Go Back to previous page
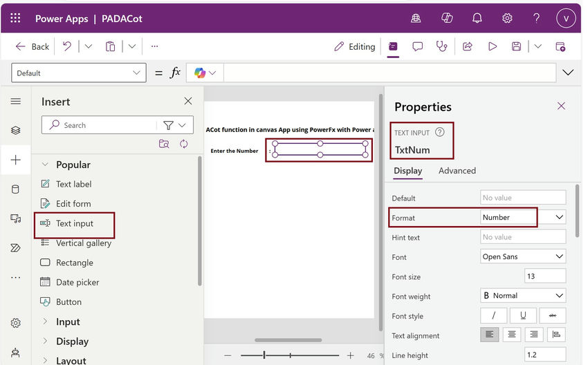 [33, 46]
